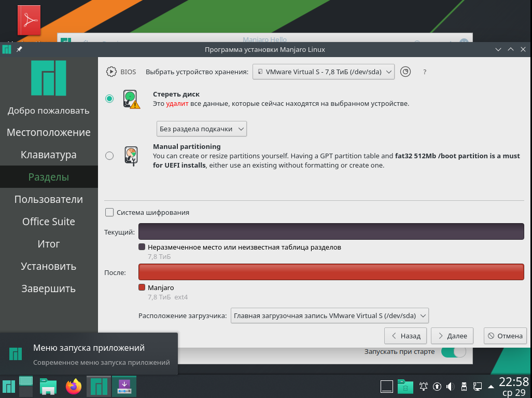Click the pin window icon in the title bar
The image size is (532, 398).
19,49
